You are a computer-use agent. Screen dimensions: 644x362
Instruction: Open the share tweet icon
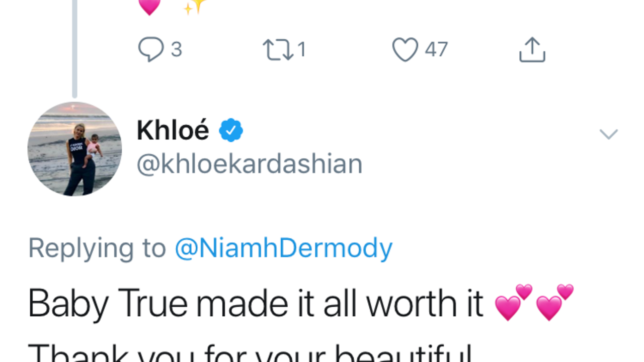(x=532, y=49)
